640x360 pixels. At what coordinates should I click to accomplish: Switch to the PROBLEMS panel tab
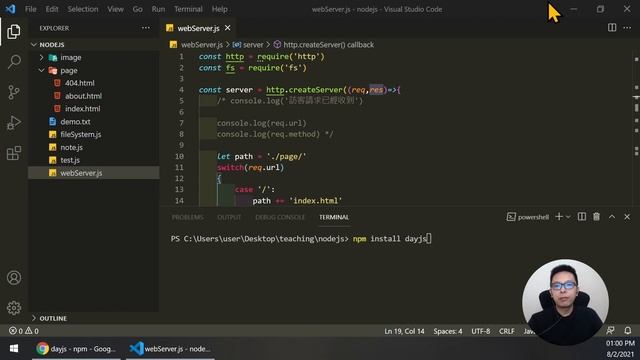(x=187, y=217)
